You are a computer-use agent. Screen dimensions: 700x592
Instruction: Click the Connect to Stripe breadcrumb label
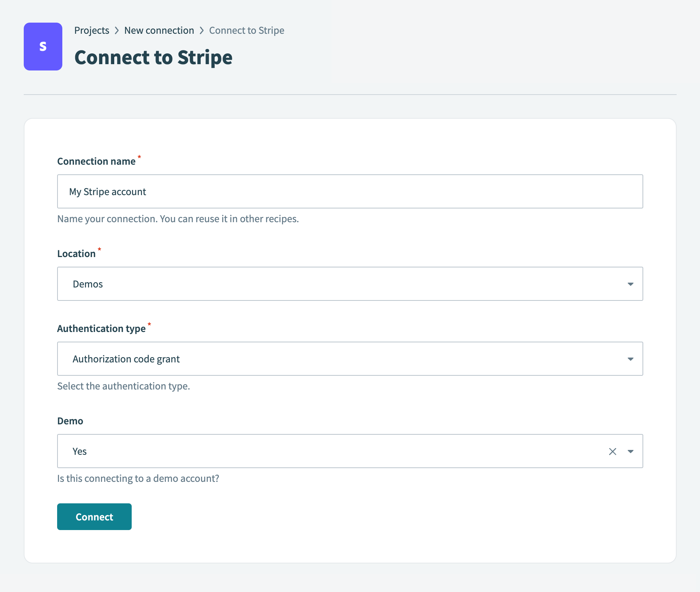pos(246,30)
